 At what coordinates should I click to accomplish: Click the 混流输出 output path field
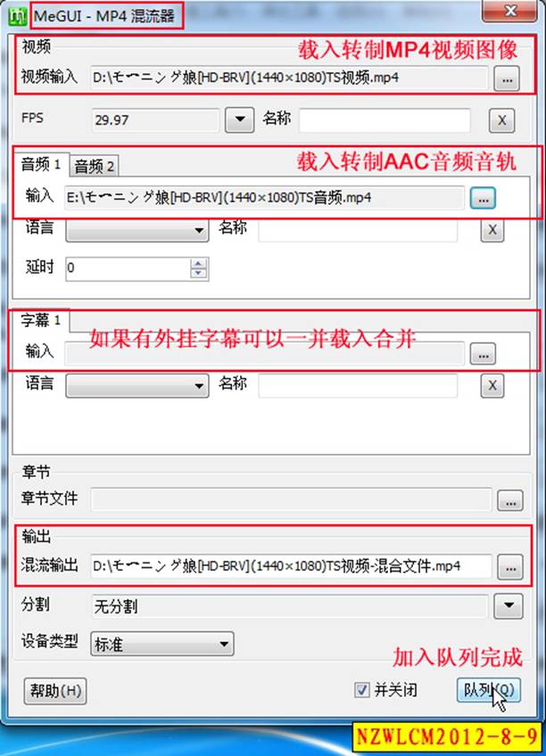[x=292, y=566]
